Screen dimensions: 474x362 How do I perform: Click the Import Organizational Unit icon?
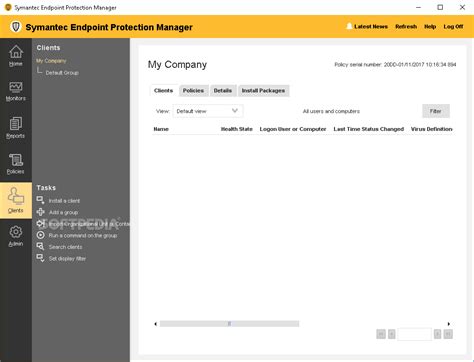pos(40,224)
